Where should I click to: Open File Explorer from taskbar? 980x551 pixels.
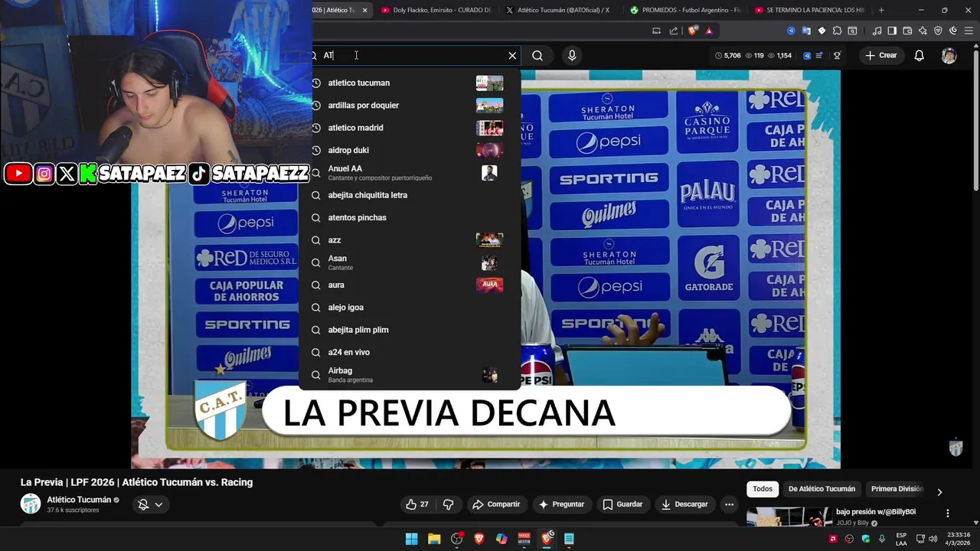434,539
